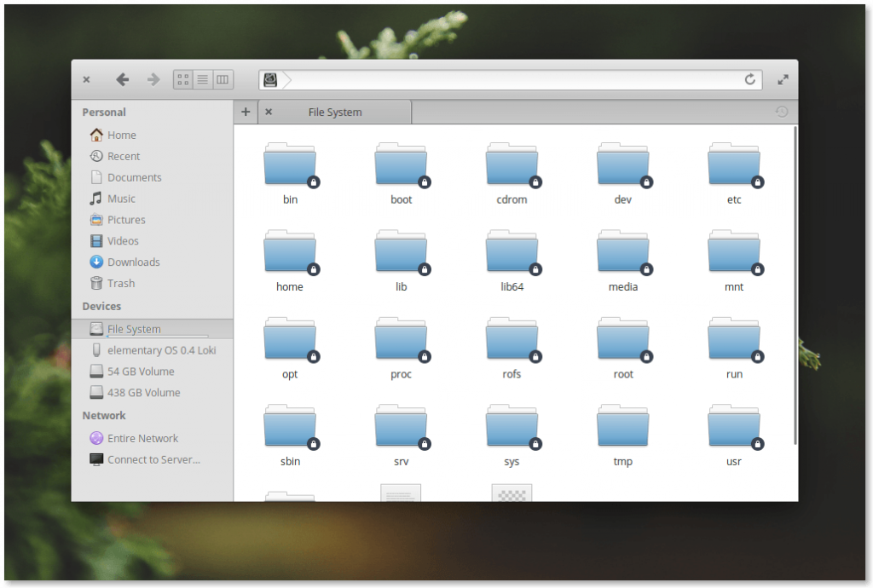Select the bin folder

(x=290, y=174)
